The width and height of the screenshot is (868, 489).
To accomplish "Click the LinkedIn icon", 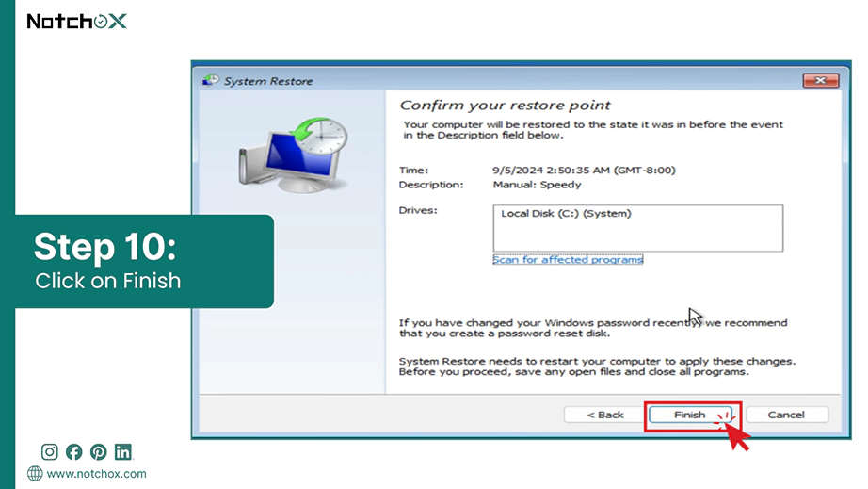I will tap(123, 452).
